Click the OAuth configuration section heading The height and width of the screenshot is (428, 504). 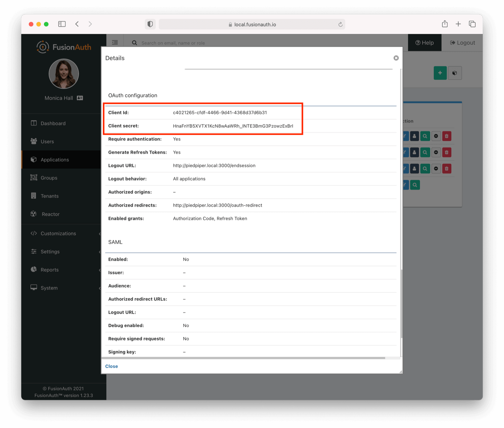pos(133,95)
